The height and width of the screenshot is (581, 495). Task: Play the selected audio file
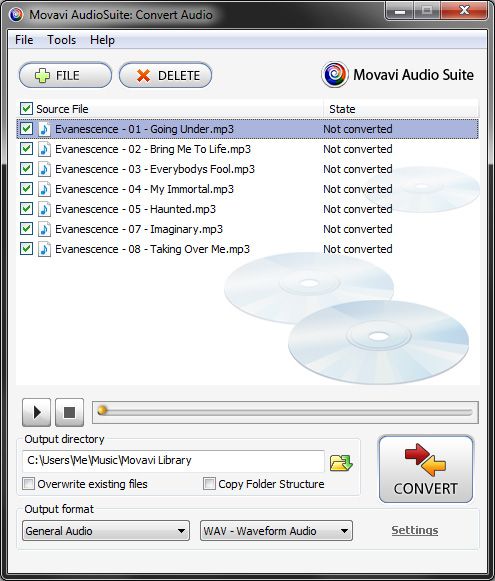[x=37, y=412]
